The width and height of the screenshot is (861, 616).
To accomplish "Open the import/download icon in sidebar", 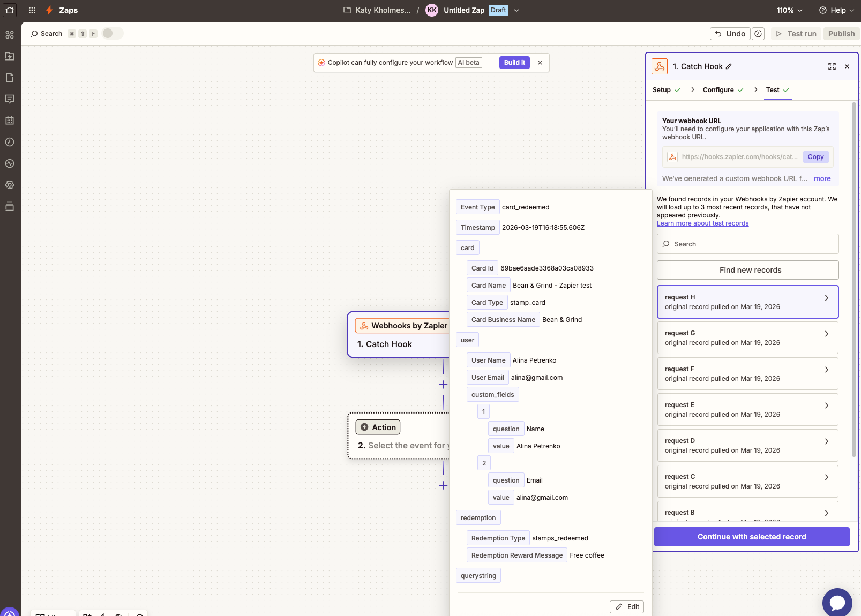I will click(x=10, y=56).
